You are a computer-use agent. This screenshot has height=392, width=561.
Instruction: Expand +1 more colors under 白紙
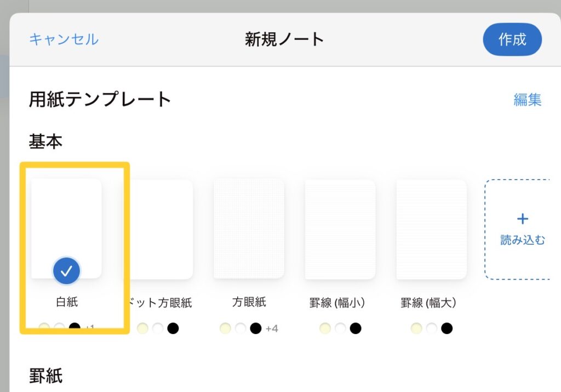[x=89, y=328]
